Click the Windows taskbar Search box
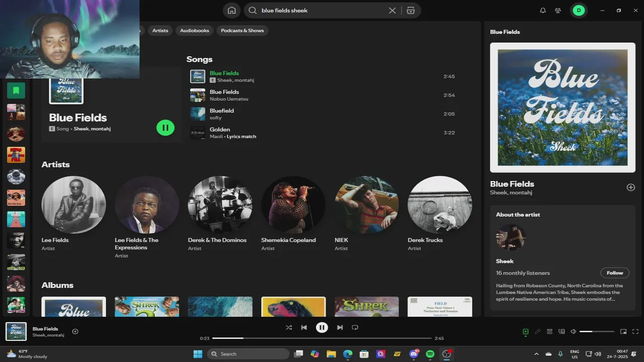644x362 pixels. point(248,354)
